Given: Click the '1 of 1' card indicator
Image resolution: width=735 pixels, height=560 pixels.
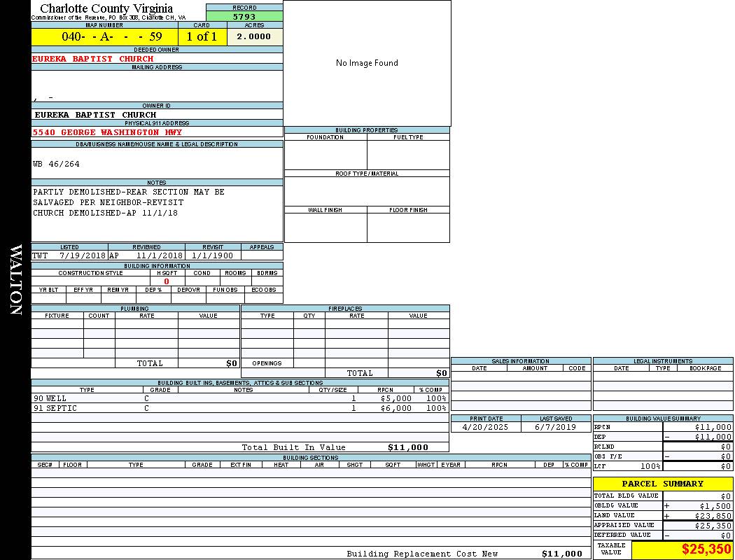Looking at the screenshot, I should pos(202,37).
